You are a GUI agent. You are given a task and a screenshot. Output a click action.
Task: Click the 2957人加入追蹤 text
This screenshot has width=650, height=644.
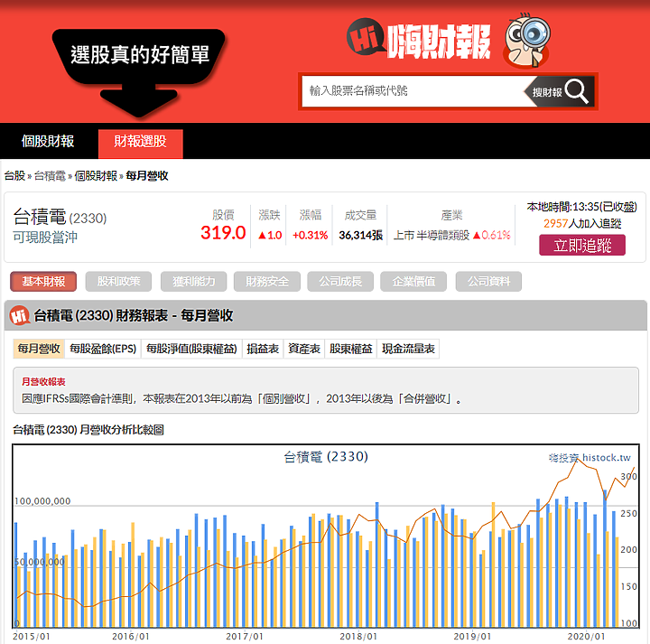pyautogui.click(x=582, y=223)
